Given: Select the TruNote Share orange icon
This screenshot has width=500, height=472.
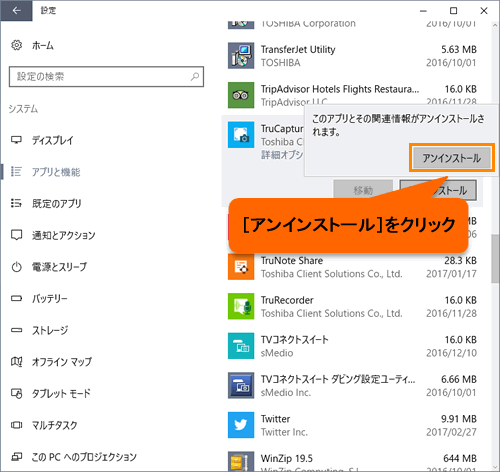Looking at the screenshot, I should (x=241, y=267).
